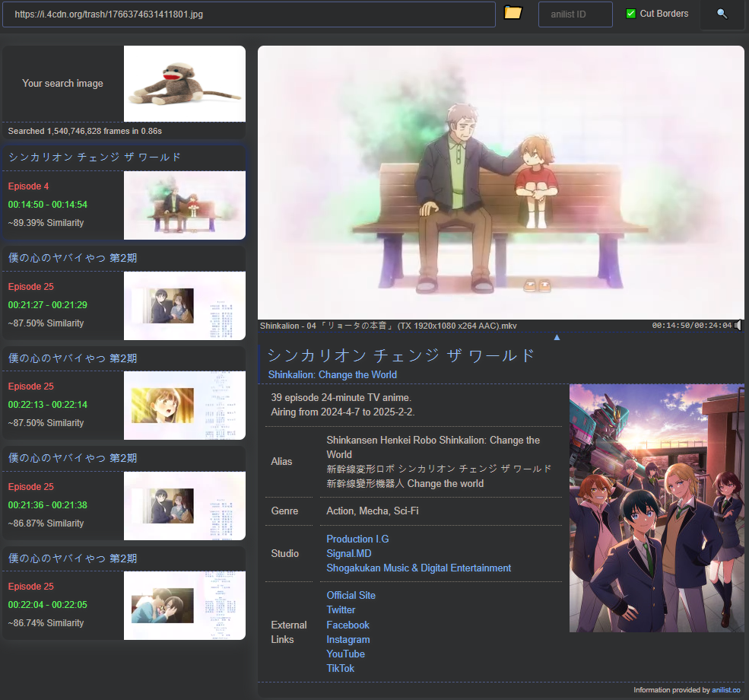Click the magnifying glass search button
Viewport: 749px width, 700px height.
click(722, 14)
